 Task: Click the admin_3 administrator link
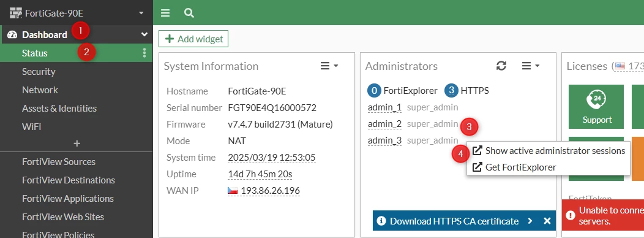[384, 140]
